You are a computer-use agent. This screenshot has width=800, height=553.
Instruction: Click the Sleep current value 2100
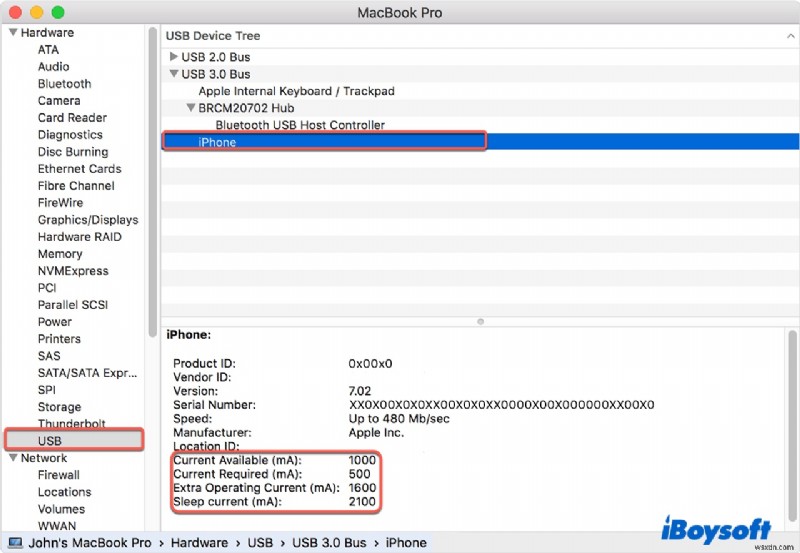(362, 501)
